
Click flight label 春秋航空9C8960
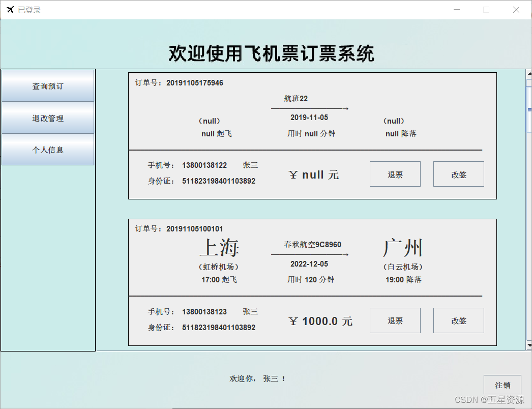[312, 244]
